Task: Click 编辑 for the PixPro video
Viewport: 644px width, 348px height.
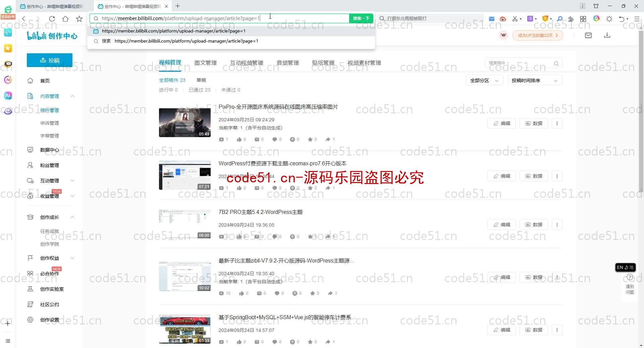Action: [501, 123]
